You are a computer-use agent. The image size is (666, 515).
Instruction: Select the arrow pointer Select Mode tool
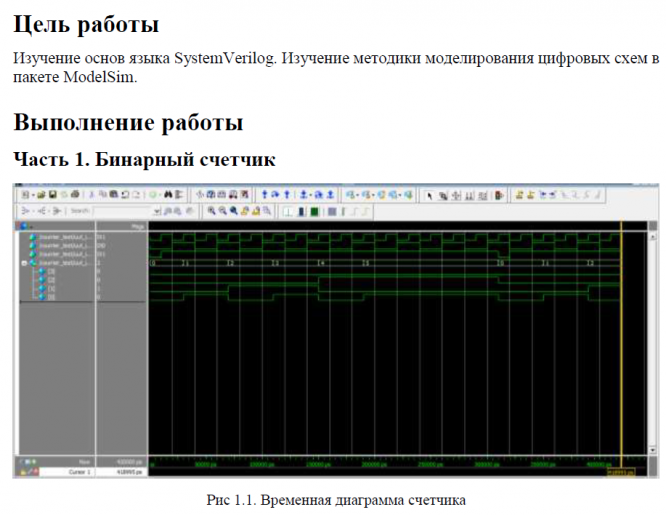430,196
